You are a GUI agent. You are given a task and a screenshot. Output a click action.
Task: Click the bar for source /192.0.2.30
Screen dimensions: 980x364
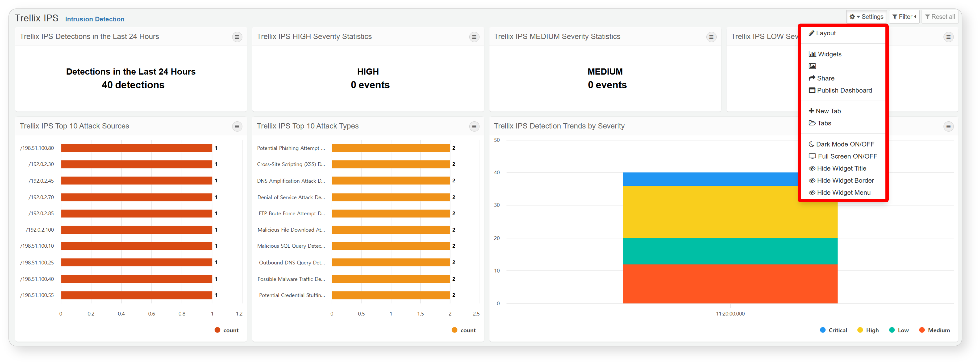click(x=137, y=164)
